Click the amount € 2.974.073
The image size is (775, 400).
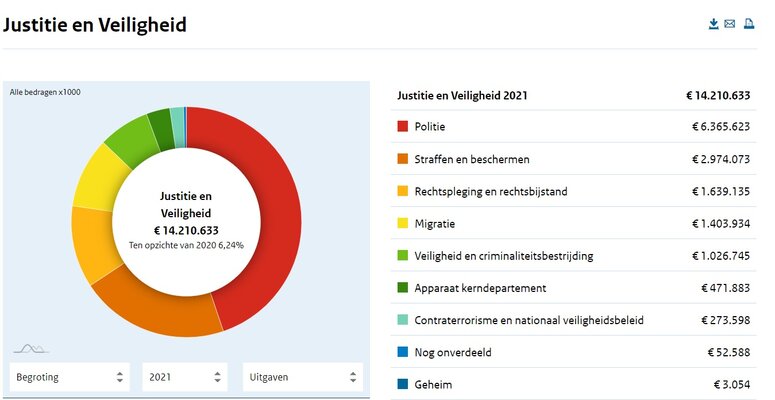(721, 159)
